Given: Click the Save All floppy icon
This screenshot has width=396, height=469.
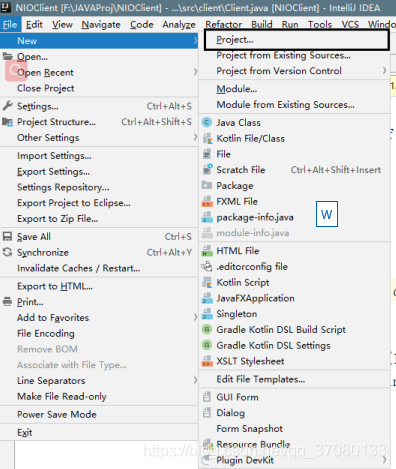Looking at the screenshot, I should coord(7,236).
